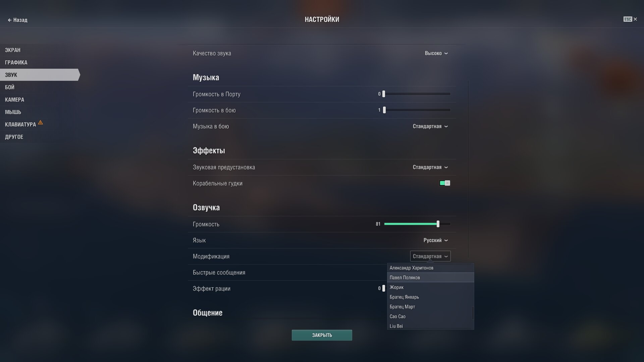The height and width of the screenshot is (362, 644).
Task: Click the Закрыть button
Action: coord(322,335)
